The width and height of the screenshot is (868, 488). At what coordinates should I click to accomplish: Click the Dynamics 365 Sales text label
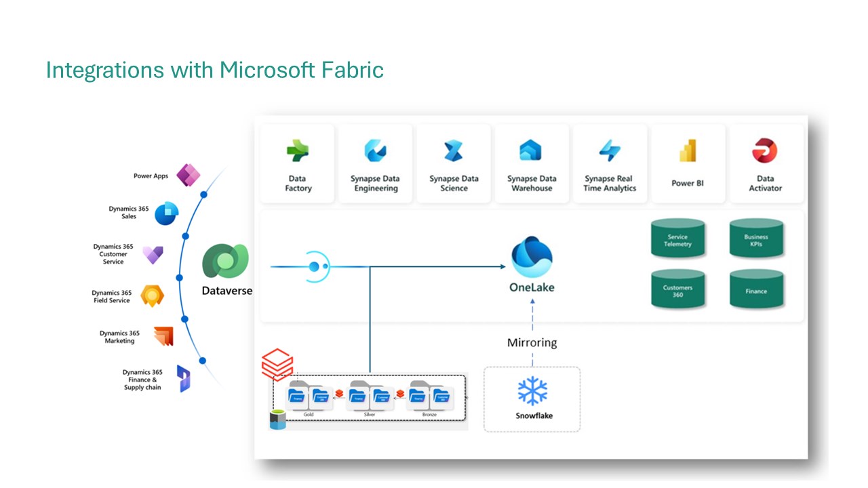tap(129, 213)
